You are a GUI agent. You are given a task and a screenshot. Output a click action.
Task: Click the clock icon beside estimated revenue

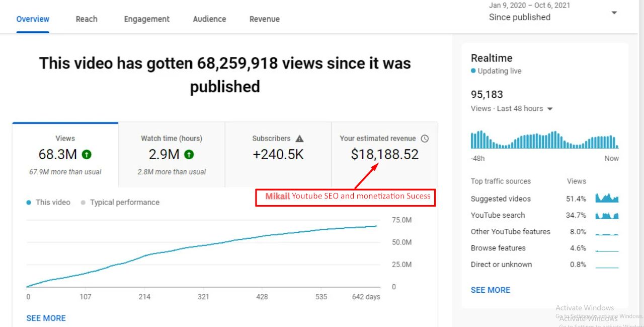coord(425,139)
